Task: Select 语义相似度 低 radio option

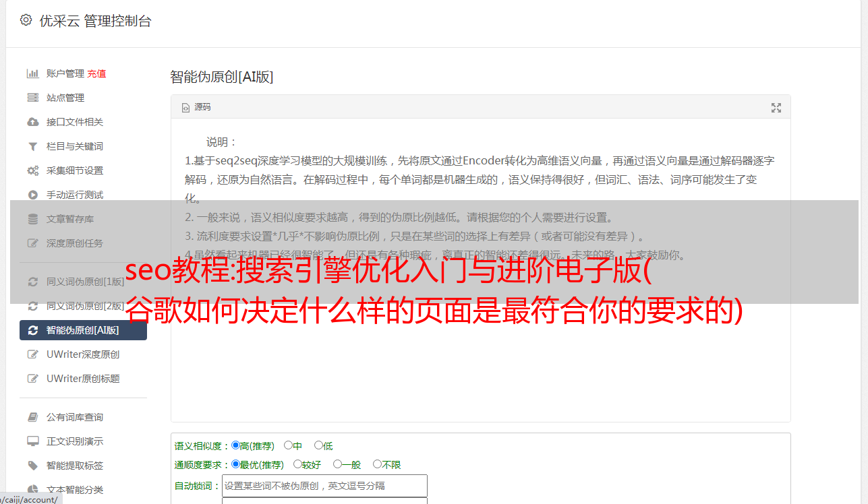Action: coord(318,445)
